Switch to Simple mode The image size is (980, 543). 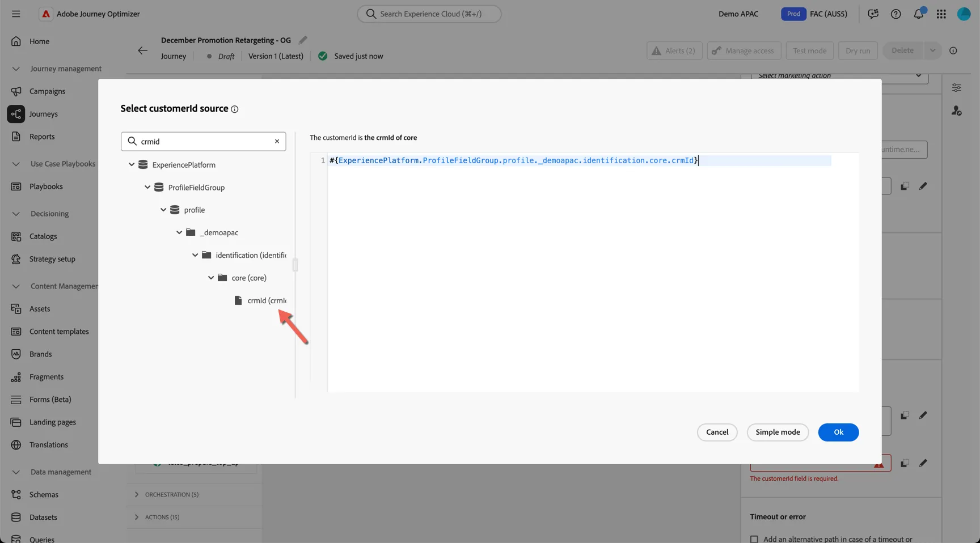pos(778,432)
